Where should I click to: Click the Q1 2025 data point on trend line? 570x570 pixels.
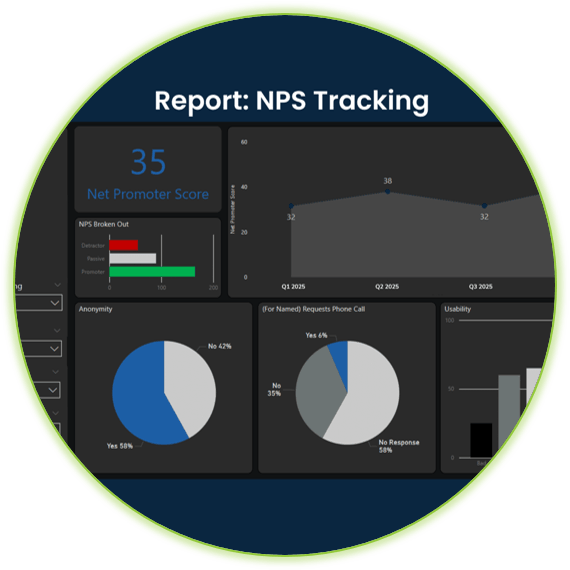click(291, 206)
